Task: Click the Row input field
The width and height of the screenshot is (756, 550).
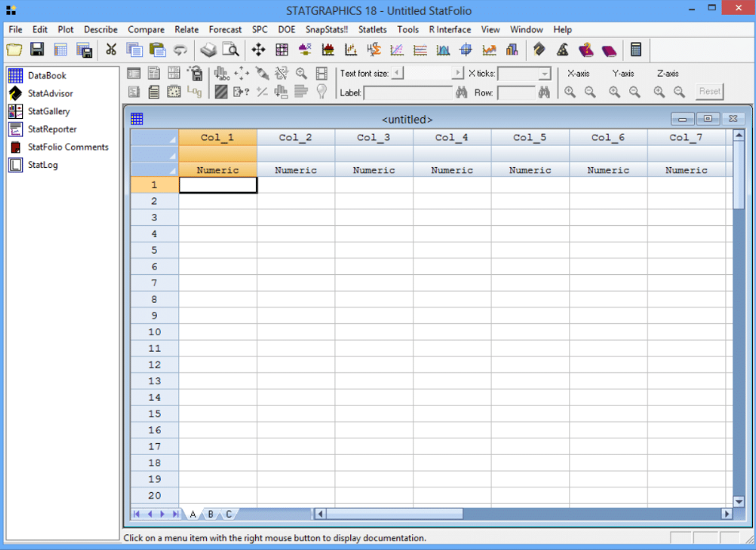Action: pyautogui.click(x=516, y=93)
